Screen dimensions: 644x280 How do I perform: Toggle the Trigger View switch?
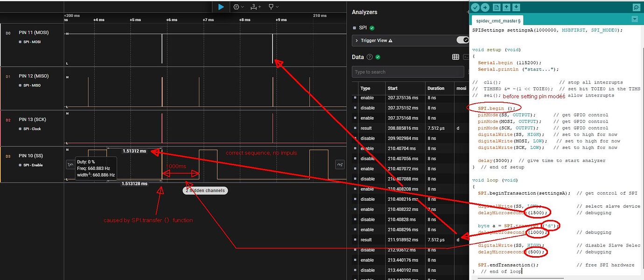coord(463,40)
